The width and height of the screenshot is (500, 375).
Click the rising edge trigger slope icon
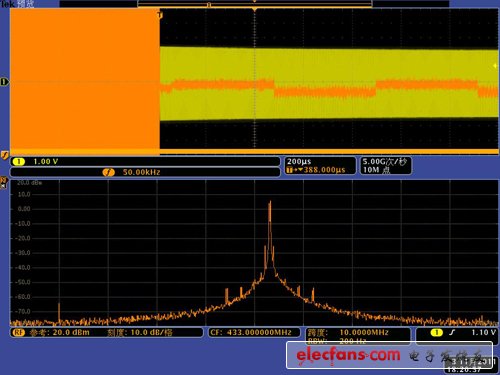point(452,332)
